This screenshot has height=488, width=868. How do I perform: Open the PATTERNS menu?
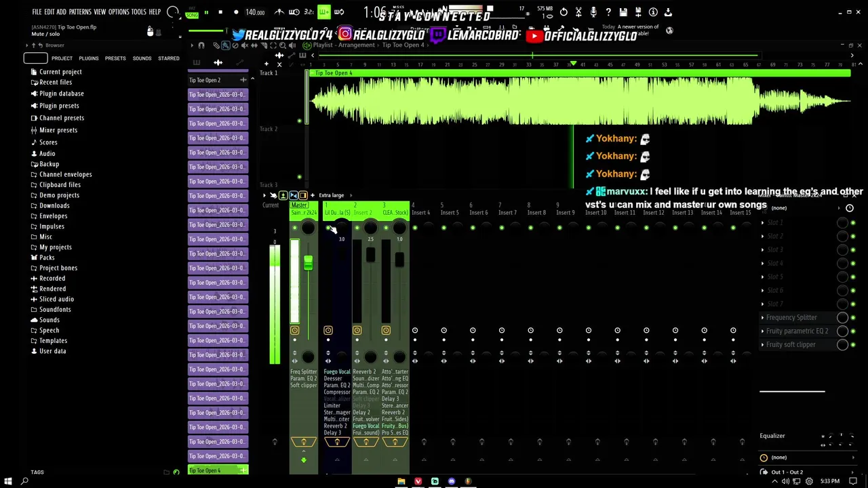[x=80, y=12]
